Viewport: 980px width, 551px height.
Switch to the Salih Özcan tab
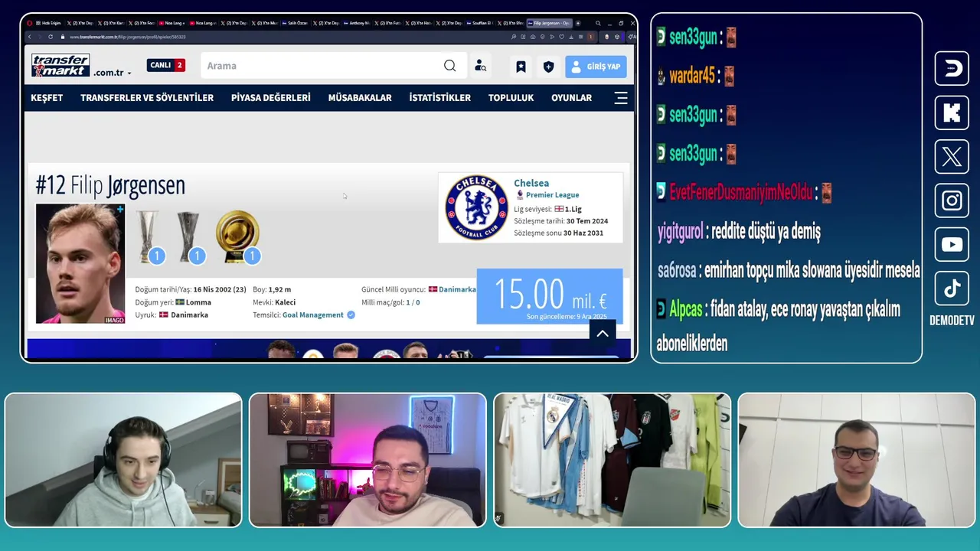(x=294, y=23)
